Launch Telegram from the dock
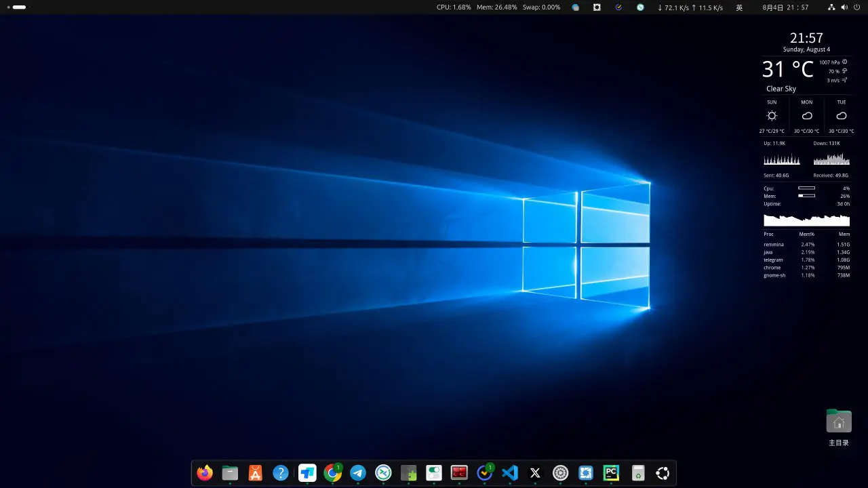This screenshot has height=488, width=868. coord(358,473)
